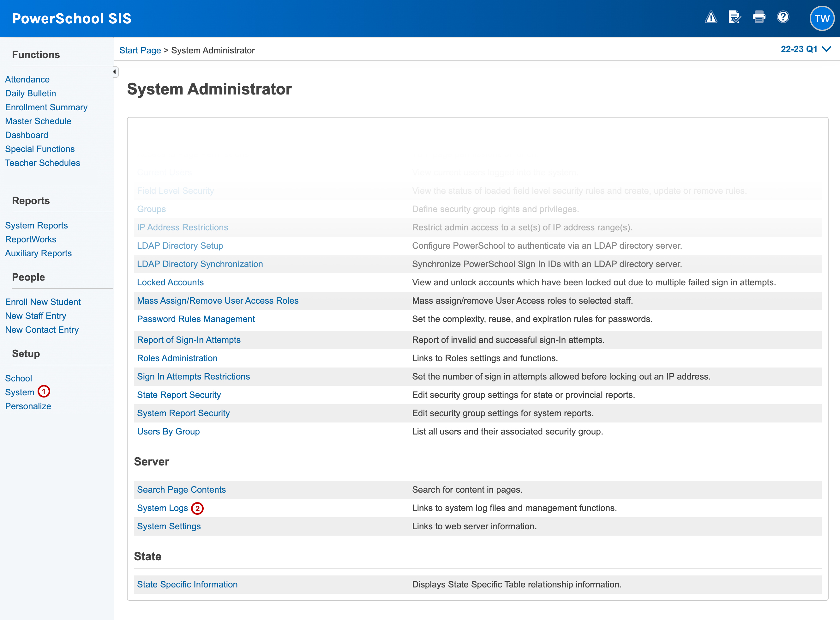840x620 pixels.
Task: Open IP Address Restrictions link
Action: coord(183,228)
